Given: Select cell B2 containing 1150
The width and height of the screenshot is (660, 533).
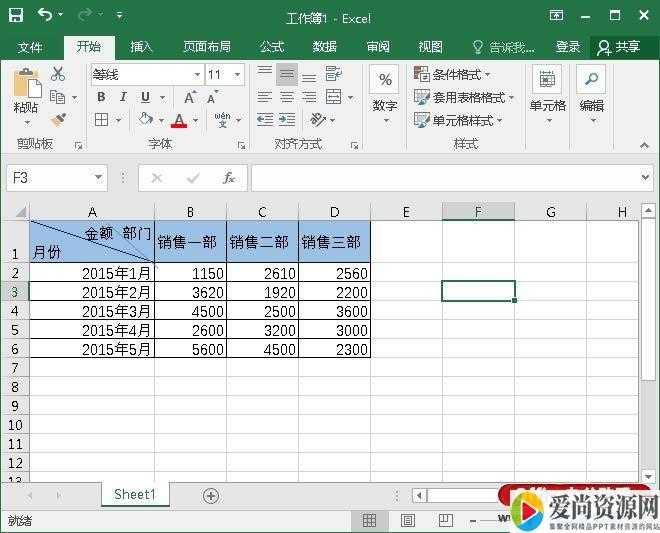Looking at the screenshot, I should pyautogui.click(x=190, y=273).
